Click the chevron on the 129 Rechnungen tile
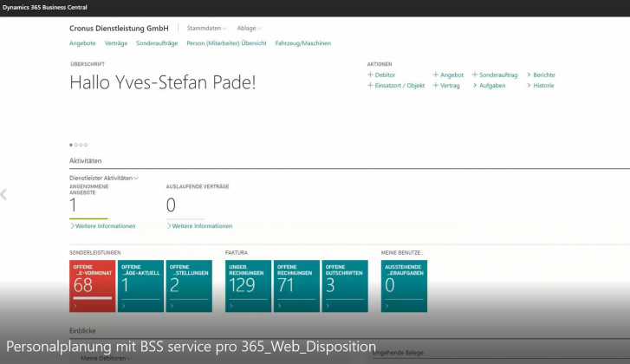Viewport: 630px width, 364px height. [231, 306]
